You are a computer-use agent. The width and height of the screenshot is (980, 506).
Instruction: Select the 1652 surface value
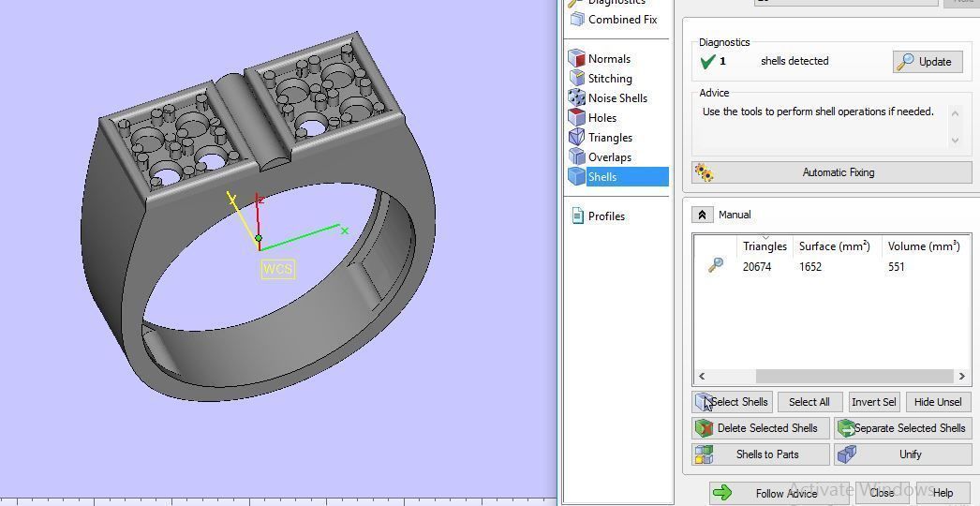tap(810, 267)
